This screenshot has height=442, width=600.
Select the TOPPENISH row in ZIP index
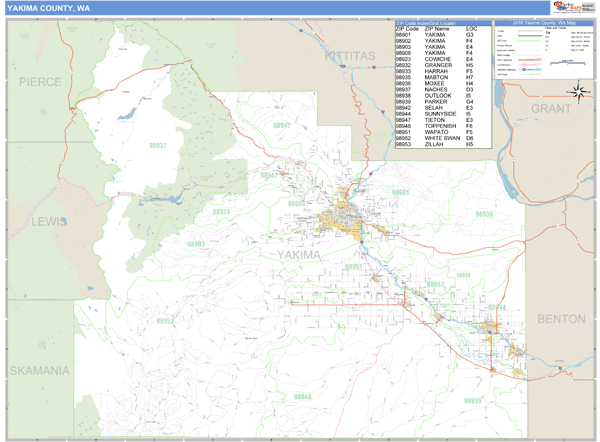(x=435, y=126)
